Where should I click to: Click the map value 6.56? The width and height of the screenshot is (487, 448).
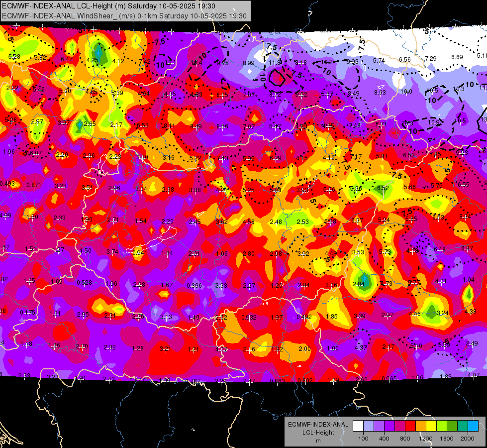pos(405,59)
